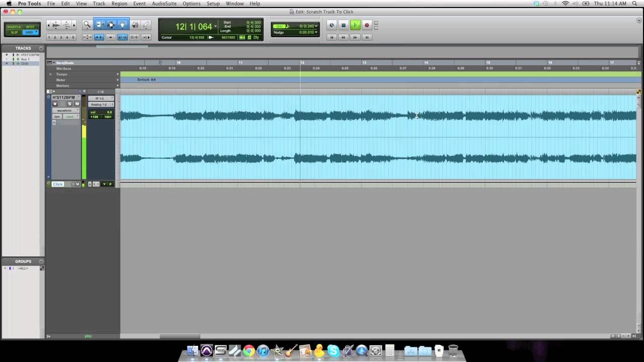Click Default: 4/4 meter event
Image resolution: width=644 pixels, height=362 pixels.
[146, 80]
